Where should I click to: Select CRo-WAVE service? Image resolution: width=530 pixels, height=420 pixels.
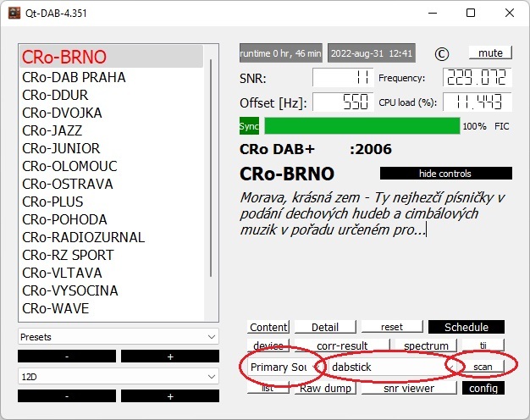click(112, 308)
